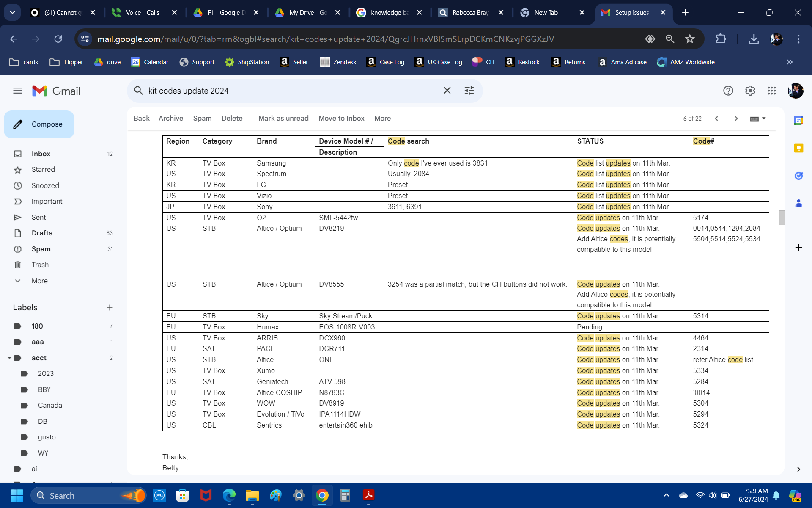812x508 pixels.
Task: Switch to the Rebecca Bray tab
Action: point(470,13)
